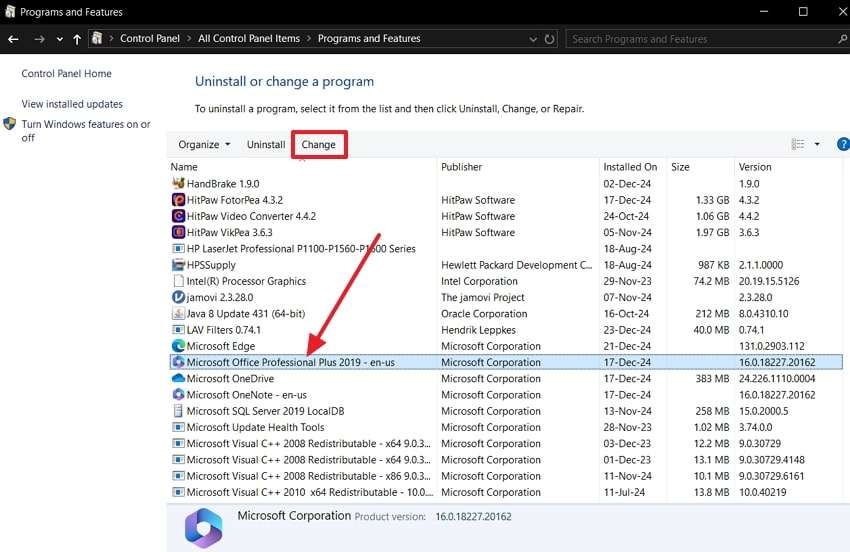
Task: Click Control Panel in breadcrumb path
Action: 150,38
